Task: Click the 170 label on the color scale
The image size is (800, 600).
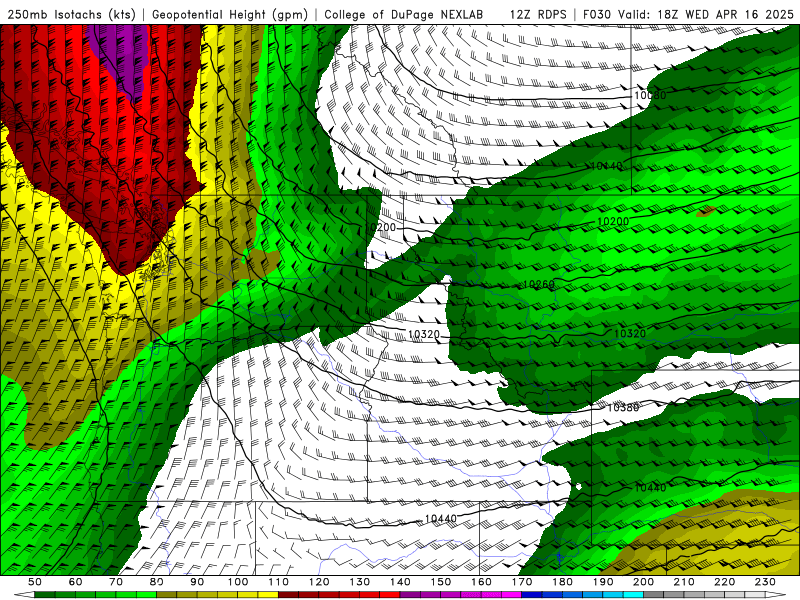Action: (x=522, y=582)
